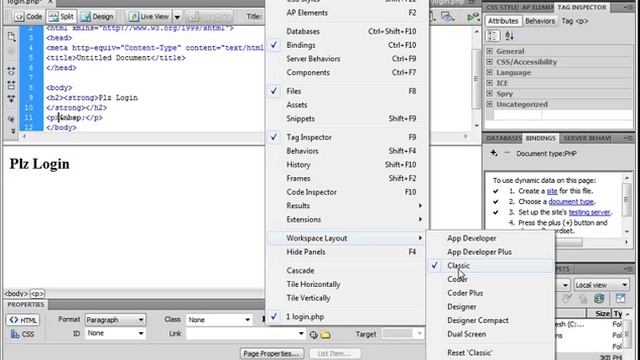Image resolution: width=640 pixels, height=360 pixels.
Task: Click the browse for file folder icon
Action: (325, 335)
